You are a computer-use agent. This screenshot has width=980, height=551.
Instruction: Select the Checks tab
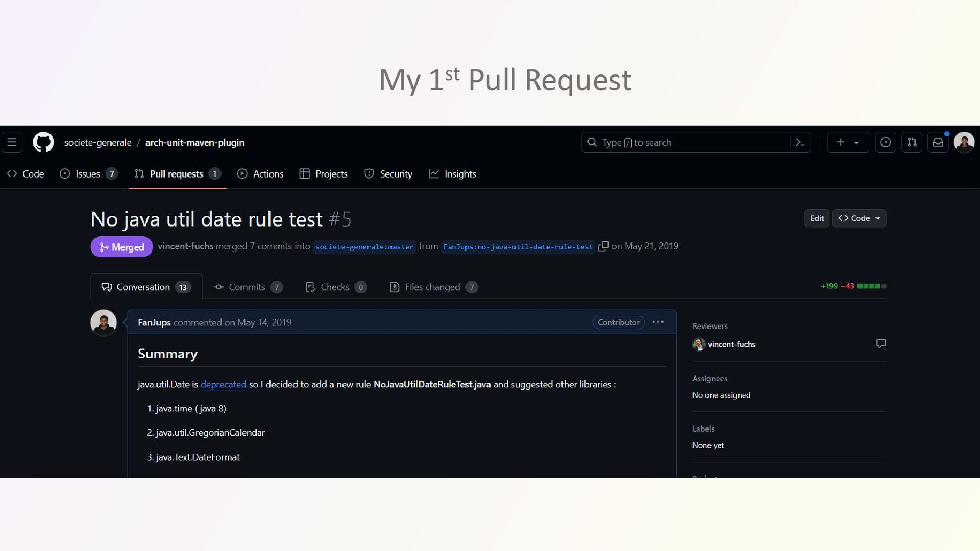tap(336, 287)
